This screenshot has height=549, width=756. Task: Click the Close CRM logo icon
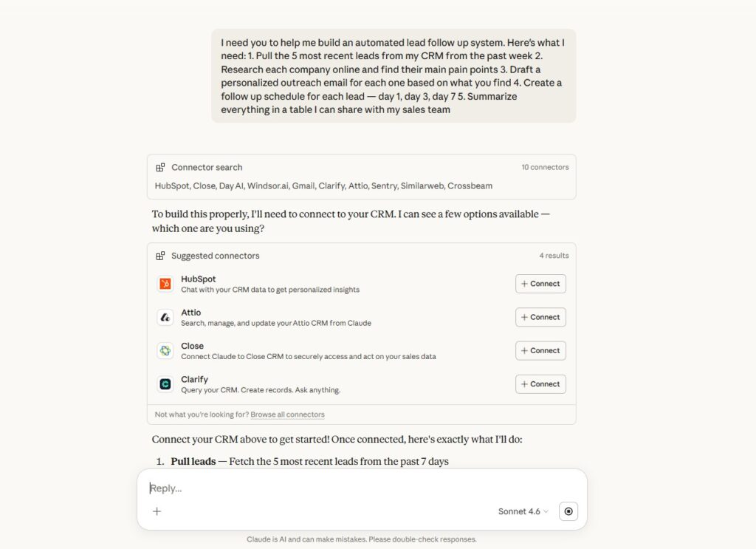click(x=165, y=350)
